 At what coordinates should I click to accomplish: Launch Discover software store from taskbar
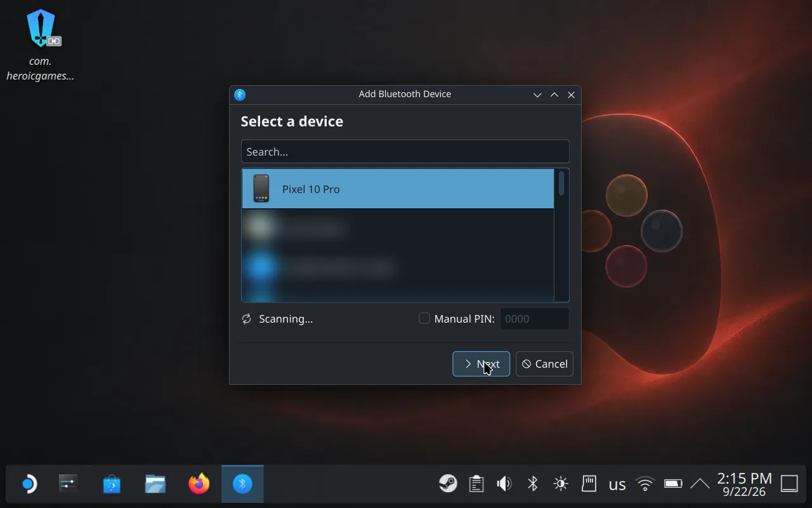112,485
